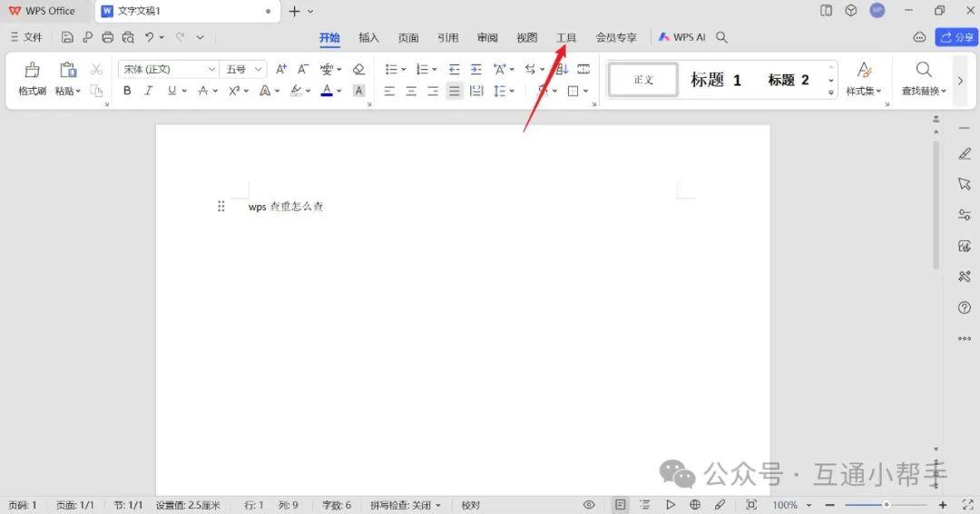Image resolution: width=980 pixels, height=514 pixels.
Task: Apply the 标题 2 heading style
Action: pos(789,80)
